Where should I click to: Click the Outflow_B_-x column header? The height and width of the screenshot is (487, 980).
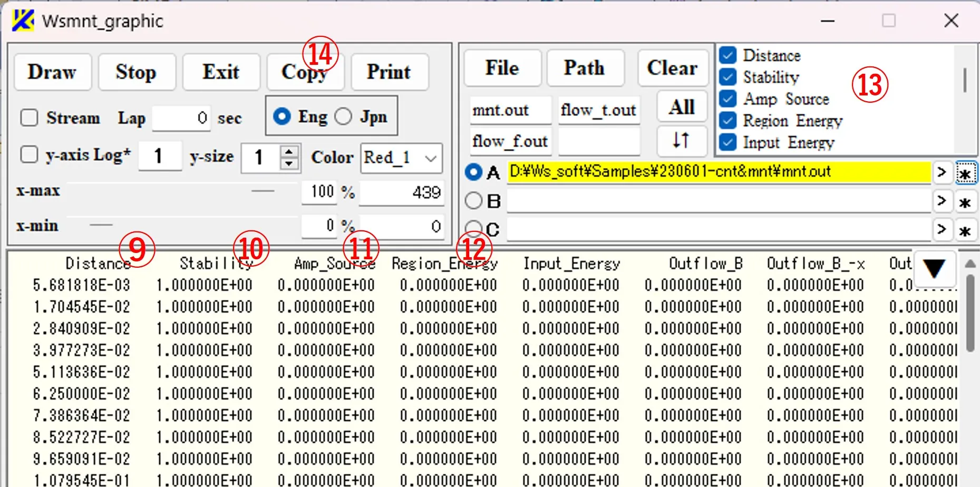pyautogui.click(x=816, y=263)
